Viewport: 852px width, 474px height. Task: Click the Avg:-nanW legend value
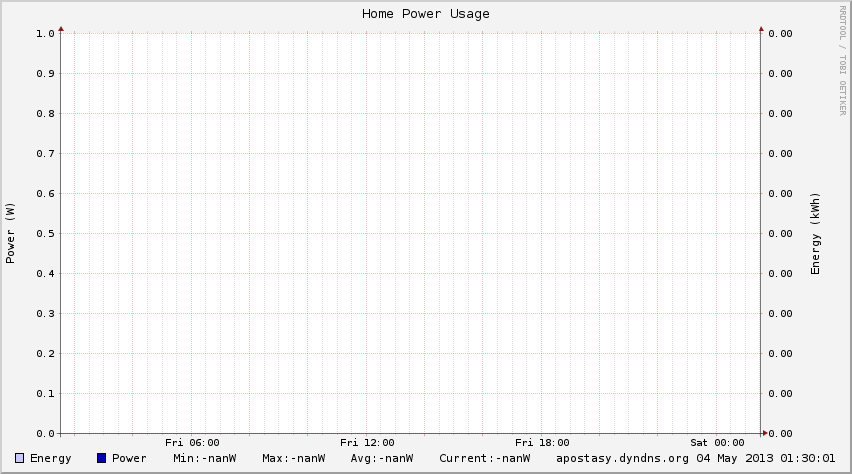[382, 458]
